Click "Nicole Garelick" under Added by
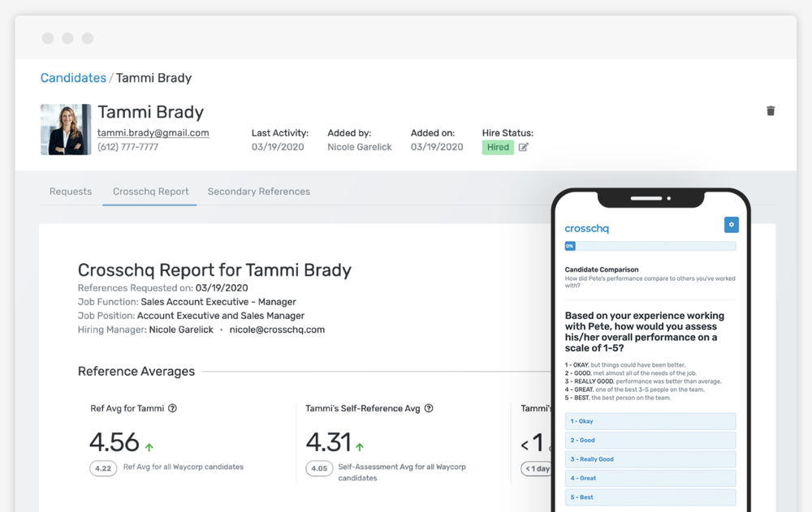 (x=360, y=147)
